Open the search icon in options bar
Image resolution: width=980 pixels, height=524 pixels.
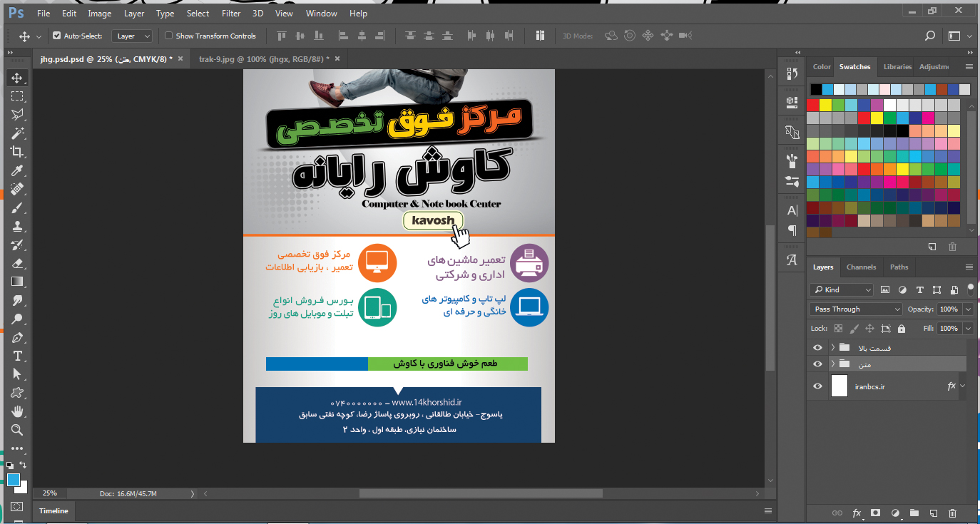pyautogui.click(x=929, y=36)
